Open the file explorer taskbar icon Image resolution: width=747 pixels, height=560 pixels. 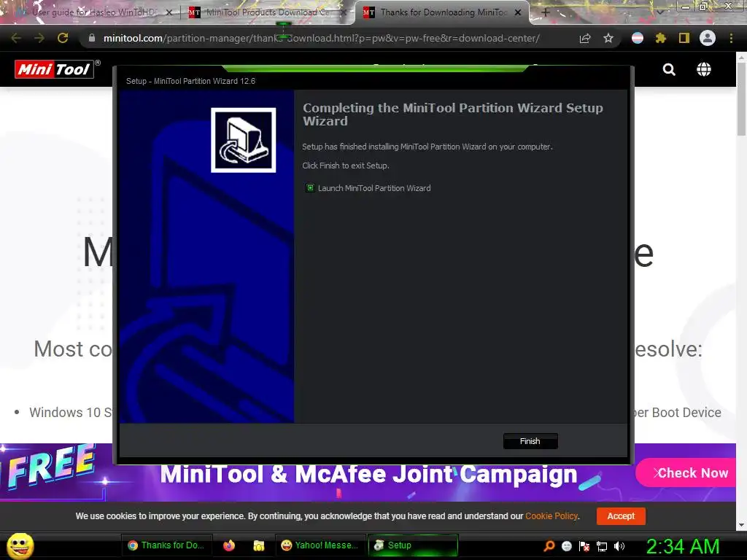(259, 545)
